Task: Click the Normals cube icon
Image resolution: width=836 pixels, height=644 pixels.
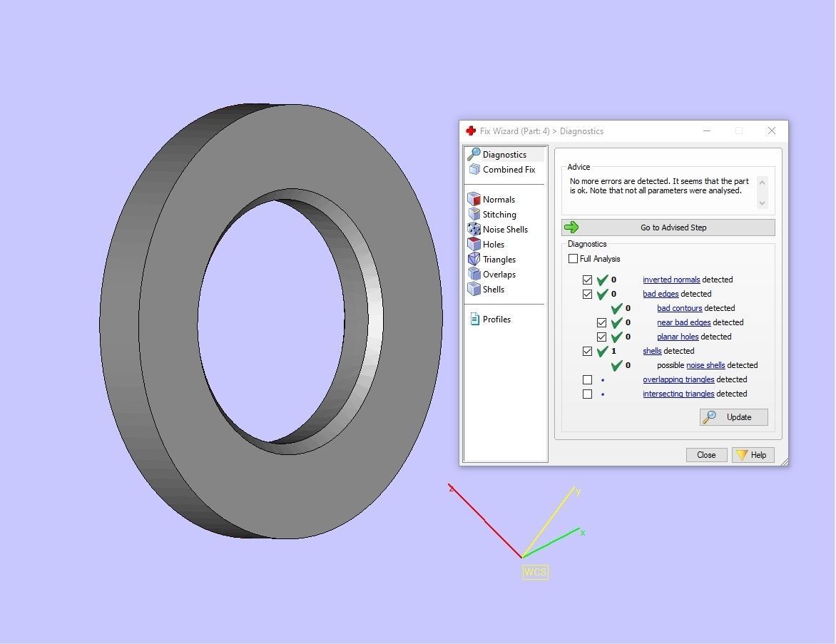Action: (474, 199)
